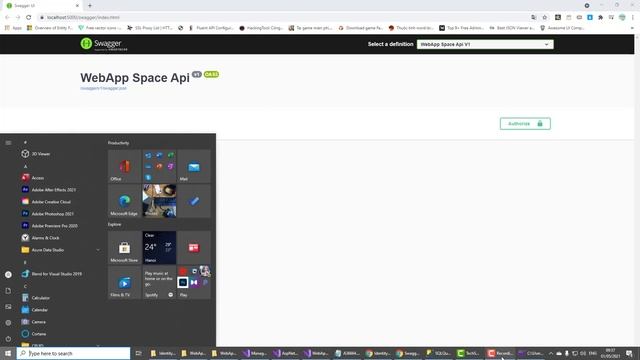The height and width of the screenshot is (360, 640).
Task: Click the taskbar clock
Action: coord(610,353)
